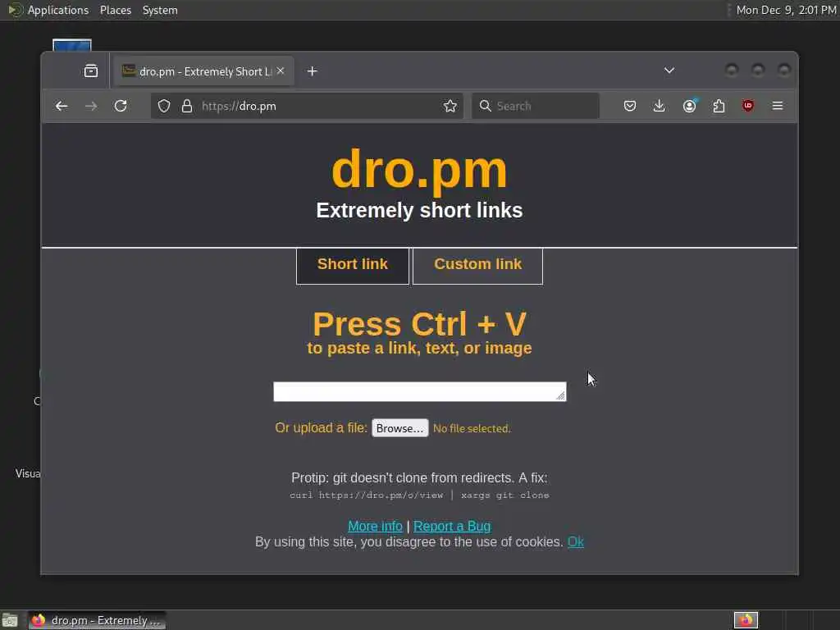The width and height of the screenshot is (840, 630).
Task: Click the paste text input area
Action: click(x=419, y=391)
